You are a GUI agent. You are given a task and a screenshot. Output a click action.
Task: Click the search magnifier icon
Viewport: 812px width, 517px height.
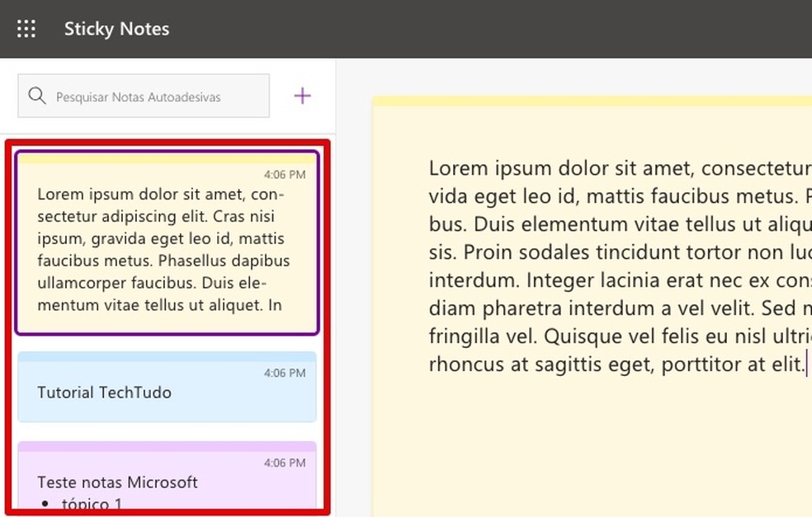(37, 96)
